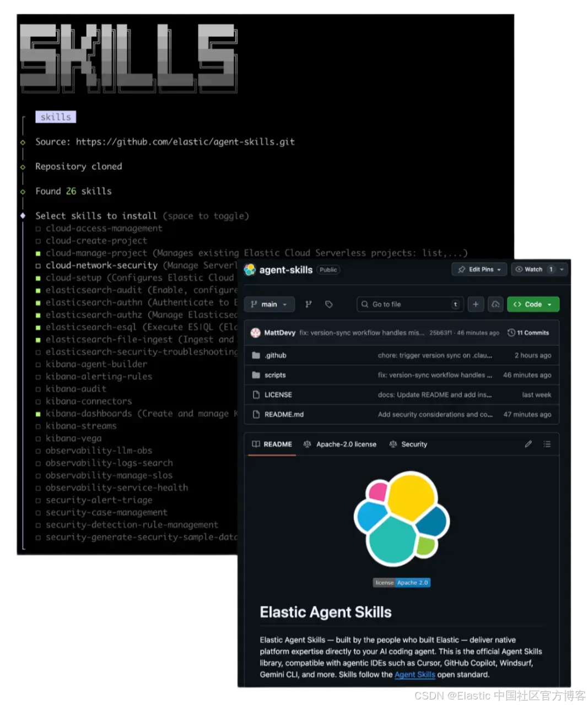Open the branches icon beside main

coord(309,304)
